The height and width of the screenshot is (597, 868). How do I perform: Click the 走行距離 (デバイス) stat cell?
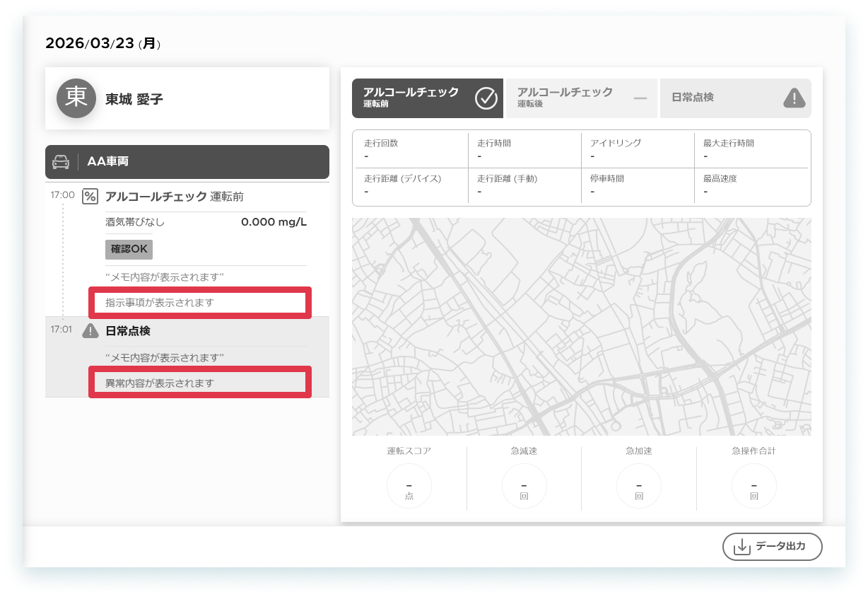(x=410, y=186)
